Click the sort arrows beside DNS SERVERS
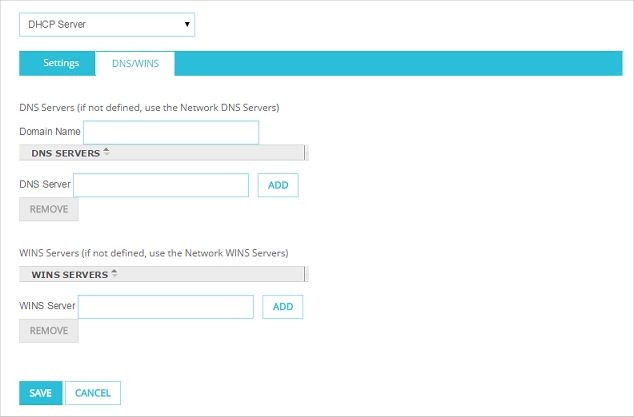Screen dimensions: 634x417 (x=107, y=153)
